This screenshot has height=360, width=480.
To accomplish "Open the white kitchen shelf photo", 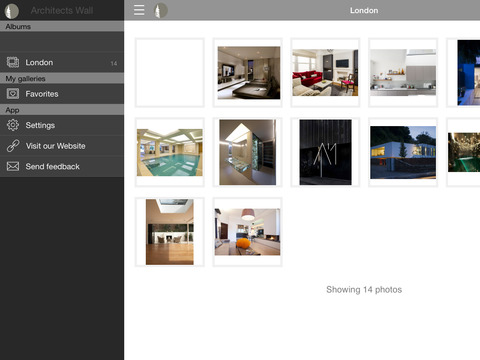I will [x=403, y=73].
